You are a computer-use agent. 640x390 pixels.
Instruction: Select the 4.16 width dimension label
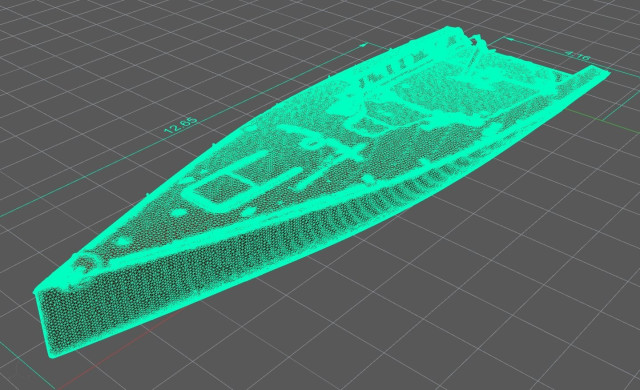pos(577,56)
